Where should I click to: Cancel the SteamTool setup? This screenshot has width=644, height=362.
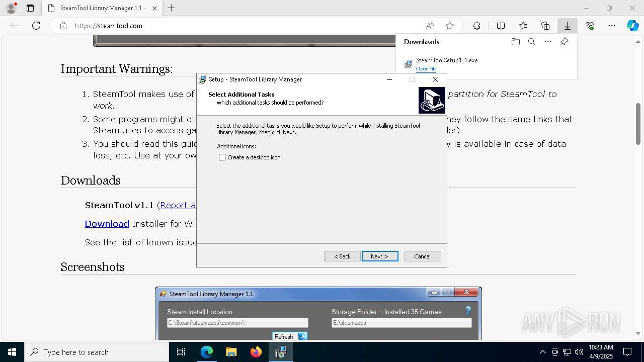coord(423,256)
